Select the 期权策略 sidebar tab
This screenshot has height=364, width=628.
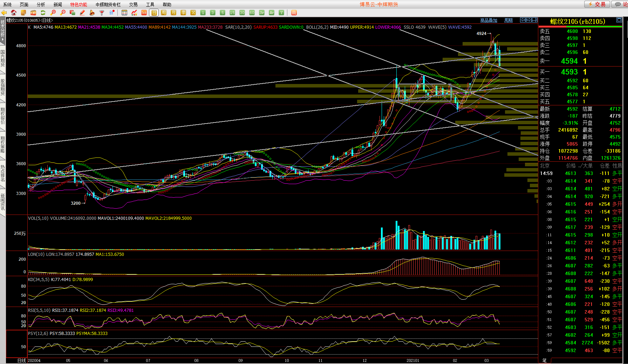[x=2, y=145]
